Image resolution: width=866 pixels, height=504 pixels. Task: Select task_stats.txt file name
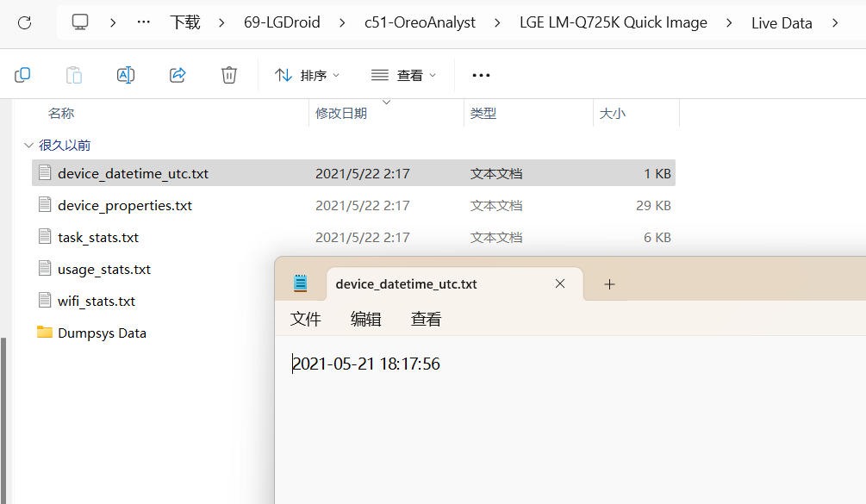click(98, 238)
